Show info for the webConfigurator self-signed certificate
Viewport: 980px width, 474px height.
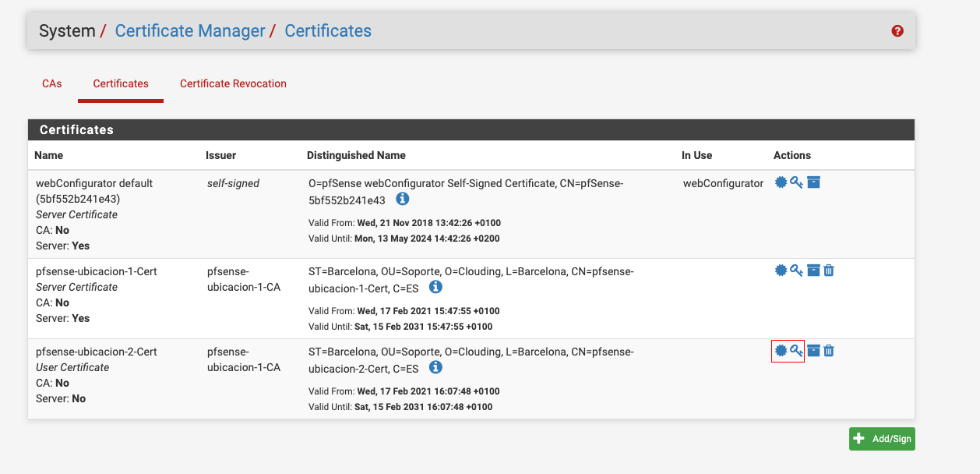[402, 199]
